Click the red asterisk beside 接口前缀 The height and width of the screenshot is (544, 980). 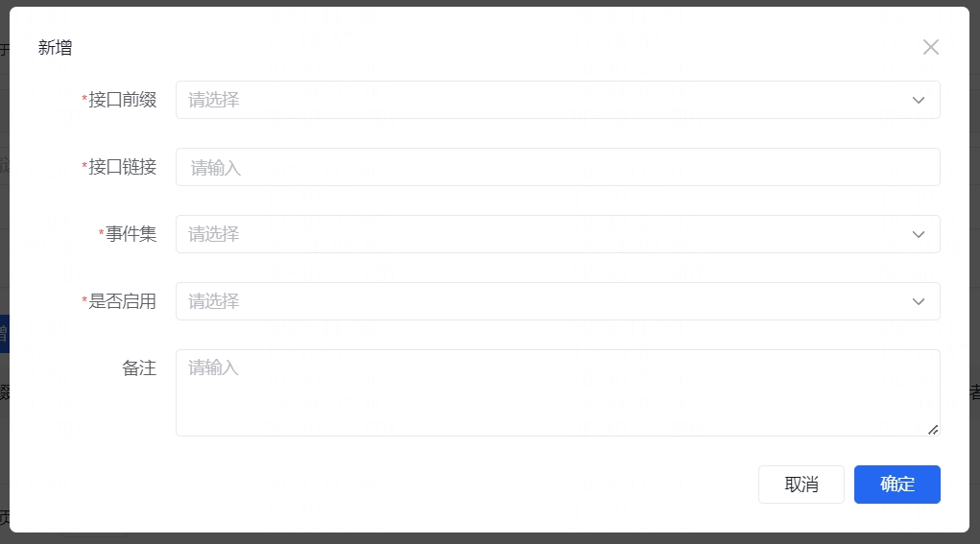pyautogui.click(x=84, y=99)
